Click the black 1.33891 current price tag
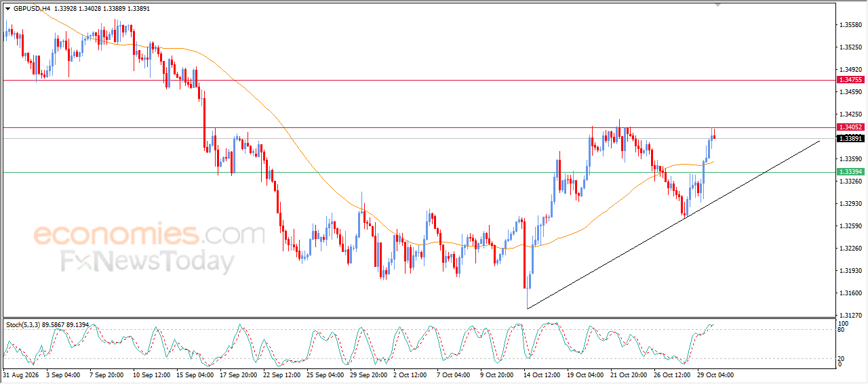This screenshot has width=868, height=384. tap(850, 138)
